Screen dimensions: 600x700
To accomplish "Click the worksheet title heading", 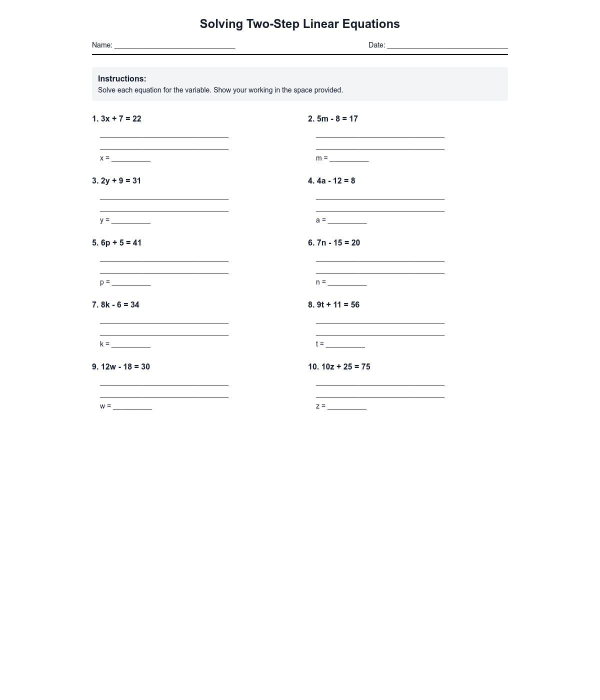I will [x=299, y=24].
